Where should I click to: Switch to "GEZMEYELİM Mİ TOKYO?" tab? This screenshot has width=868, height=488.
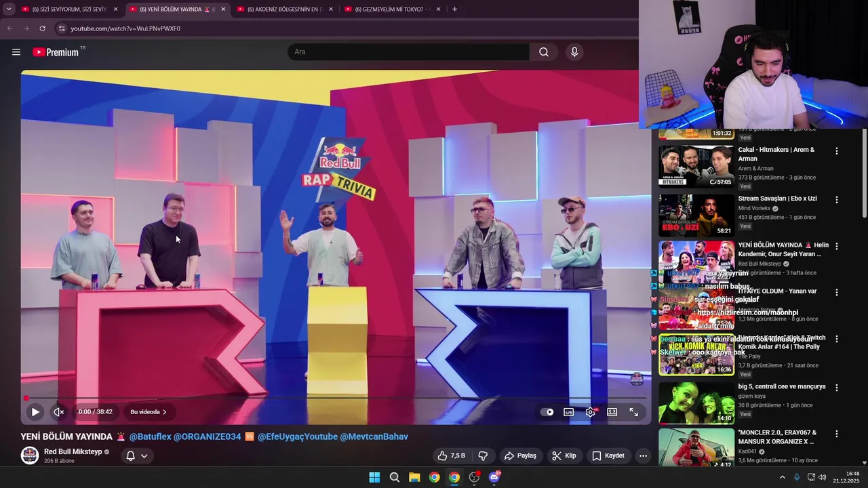coord(393,9)
